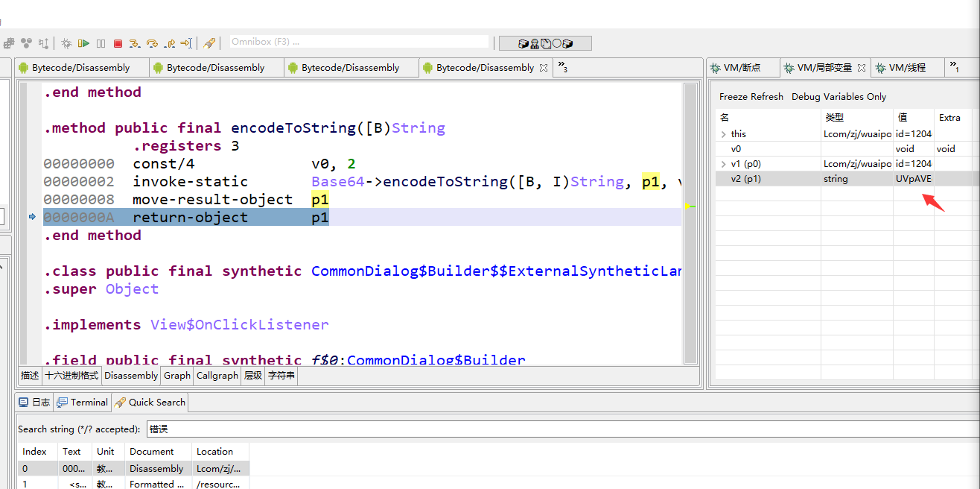
Task: Click the green Resume debugger icon
Action: click(x=84, y=43)
